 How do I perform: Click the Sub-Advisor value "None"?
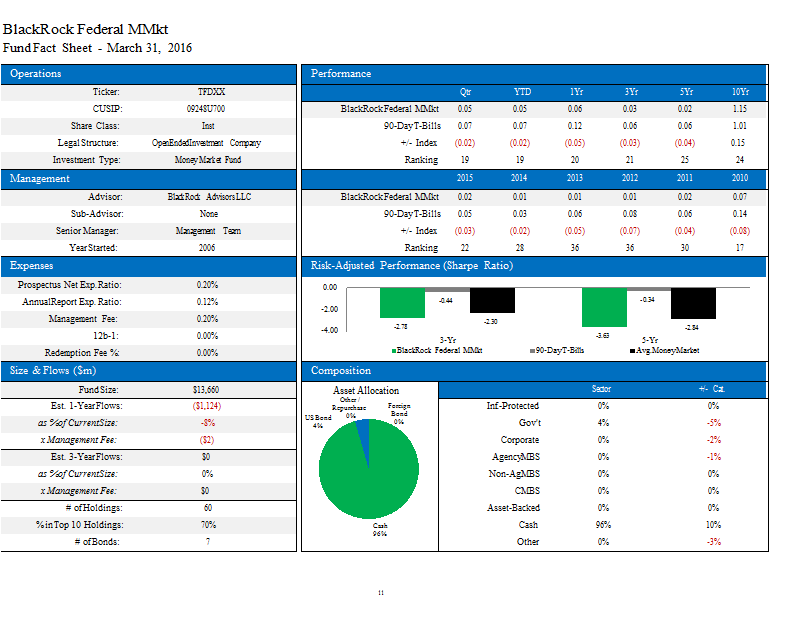pyautogui.click(x=209, y=214)
